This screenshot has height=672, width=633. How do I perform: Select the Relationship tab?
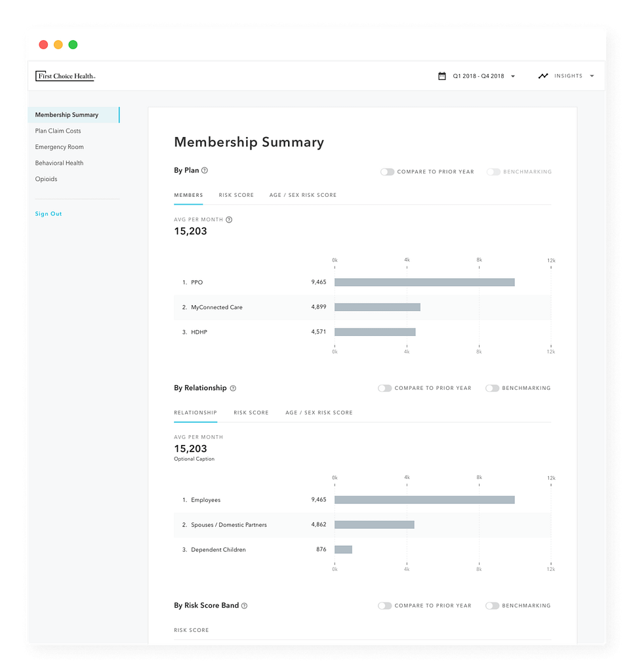pos(195,412)
